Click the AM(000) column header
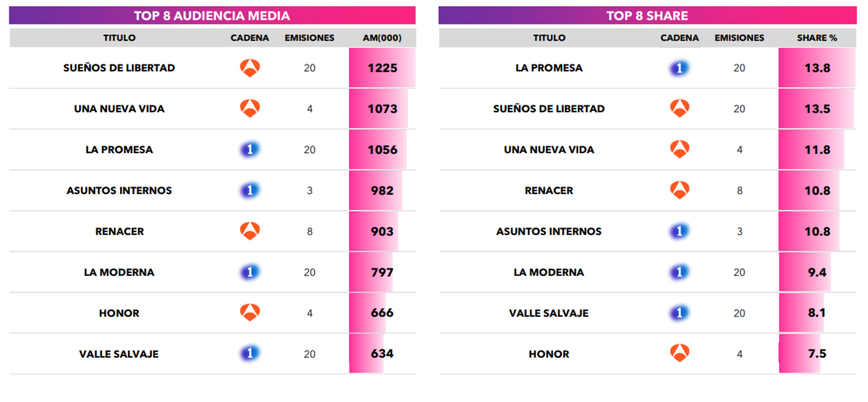This screenshot has height=402, width=868. pyautogui.click(x=382, y=38)
